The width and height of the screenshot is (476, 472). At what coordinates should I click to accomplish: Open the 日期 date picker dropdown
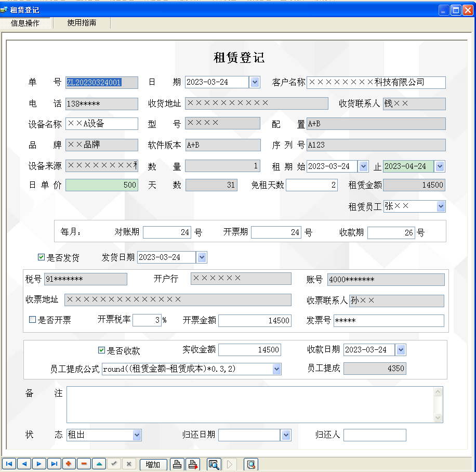255,82
